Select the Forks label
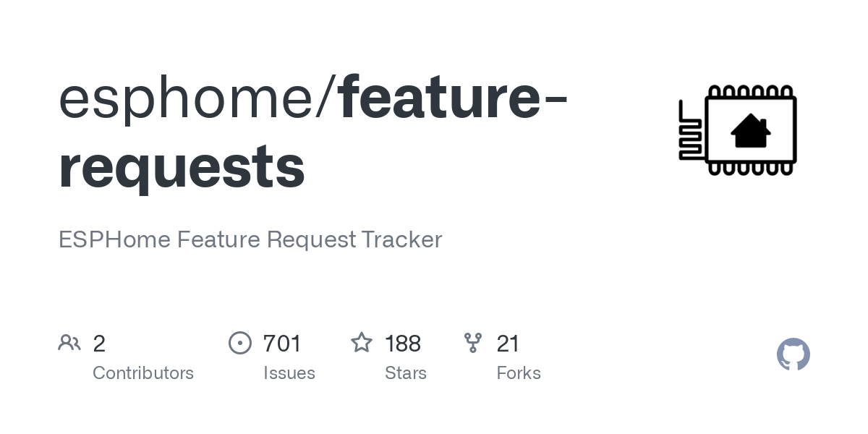Image resolution: width=868 pixels, height=434 pixels. (519, 373)
